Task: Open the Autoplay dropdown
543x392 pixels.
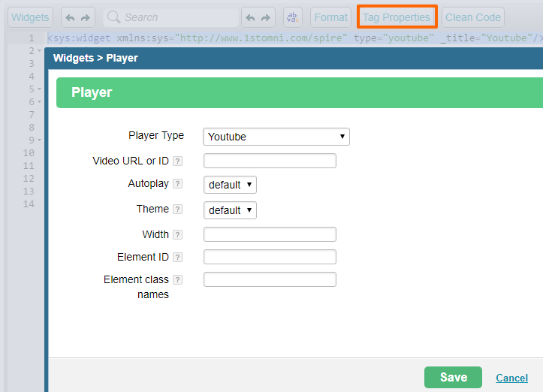Action: (x=230, y=185)
